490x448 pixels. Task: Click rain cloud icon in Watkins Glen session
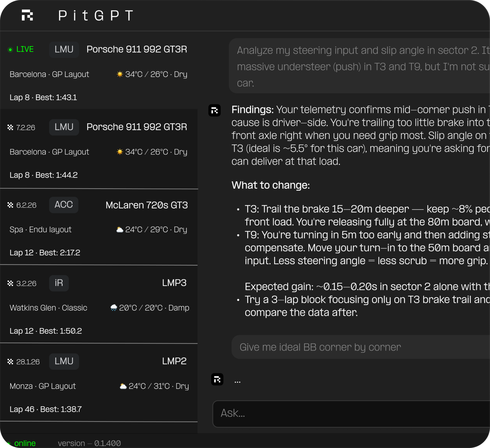click(114, 308)
